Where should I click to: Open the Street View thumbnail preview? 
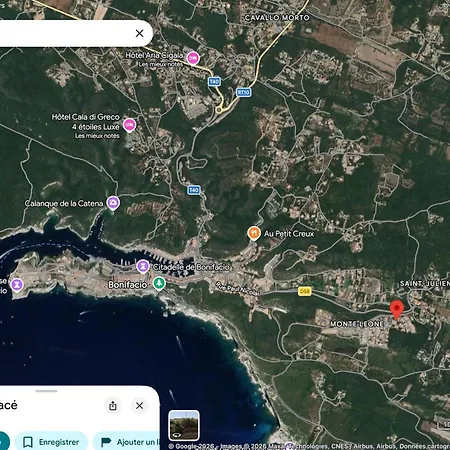point(184,425)
